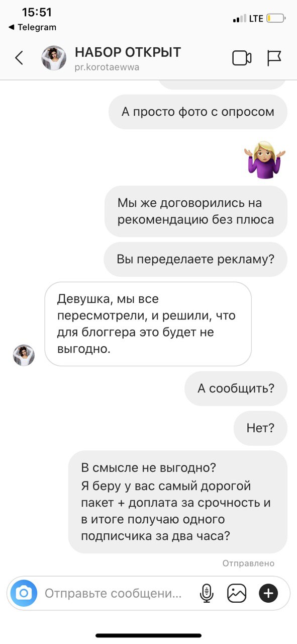Open the photo gallery picker icon
The width and height of the screenshot is (297, 644).
click(x=237, y=594)
